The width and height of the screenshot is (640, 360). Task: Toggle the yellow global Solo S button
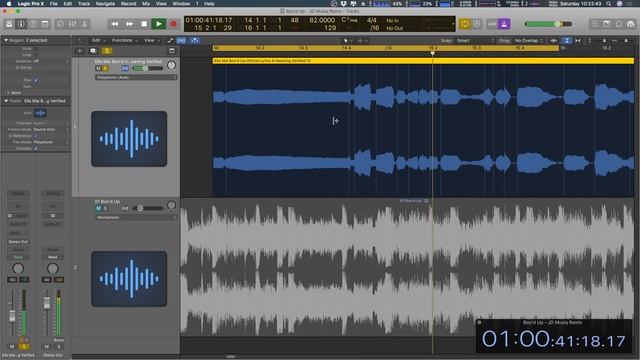(107, 51)
